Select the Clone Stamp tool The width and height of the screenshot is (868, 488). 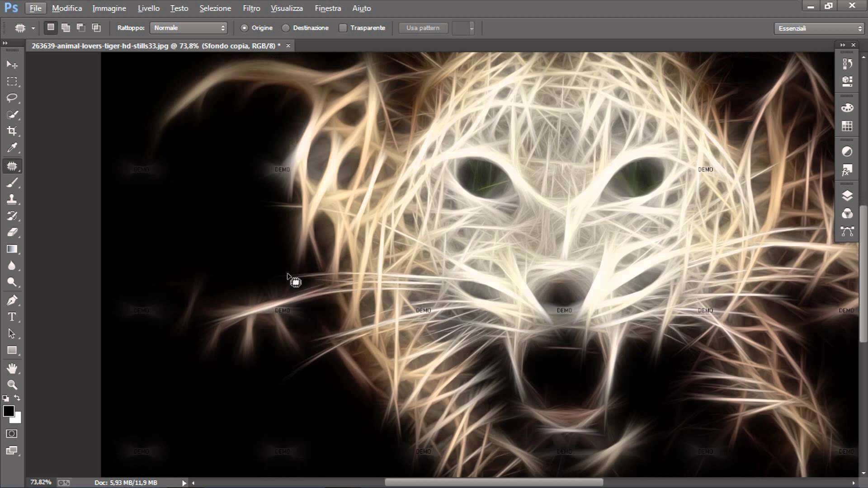pyautogui.click(x=12, y=199)
